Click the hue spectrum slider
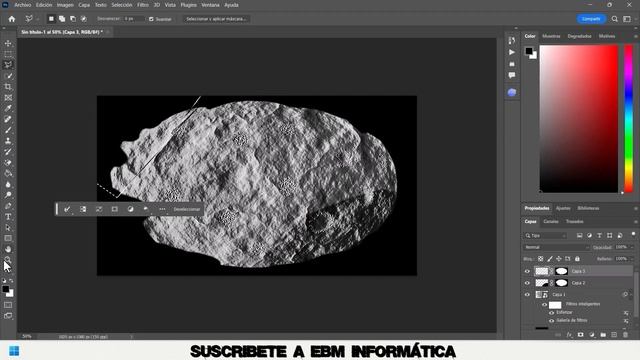The height and width of the screenshot is (360, 640). pyautogui.click(x=629, y=118)
